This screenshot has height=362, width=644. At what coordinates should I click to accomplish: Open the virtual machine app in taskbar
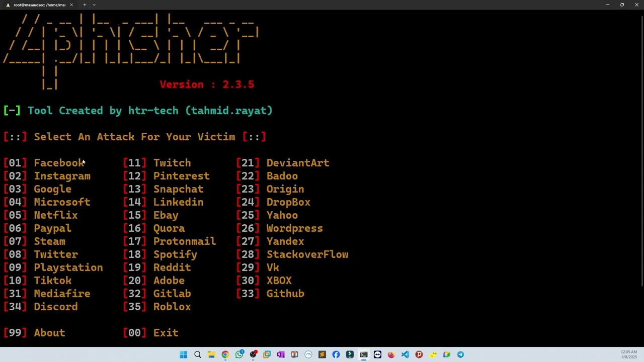(x=267, y=354)
